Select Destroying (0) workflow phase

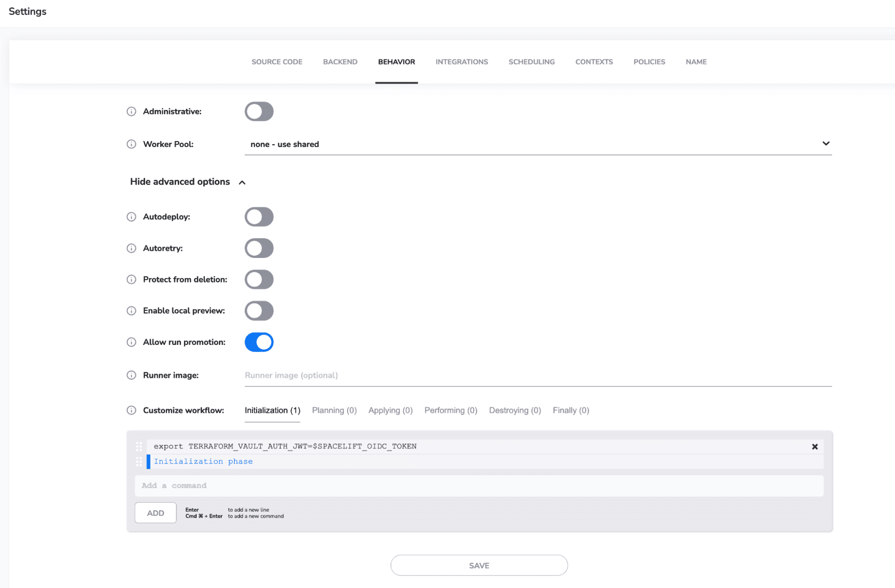point(515,410)
